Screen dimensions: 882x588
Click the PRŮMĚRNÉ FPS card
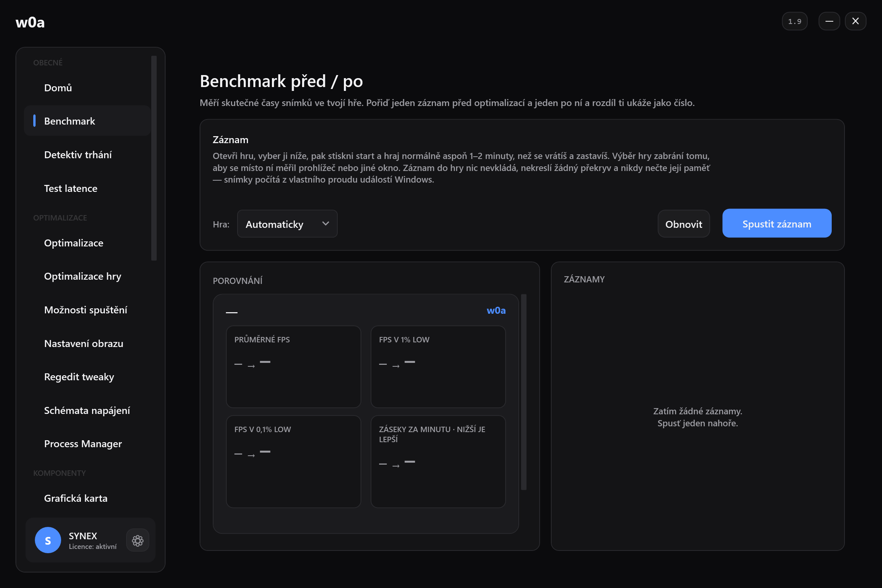293,366
